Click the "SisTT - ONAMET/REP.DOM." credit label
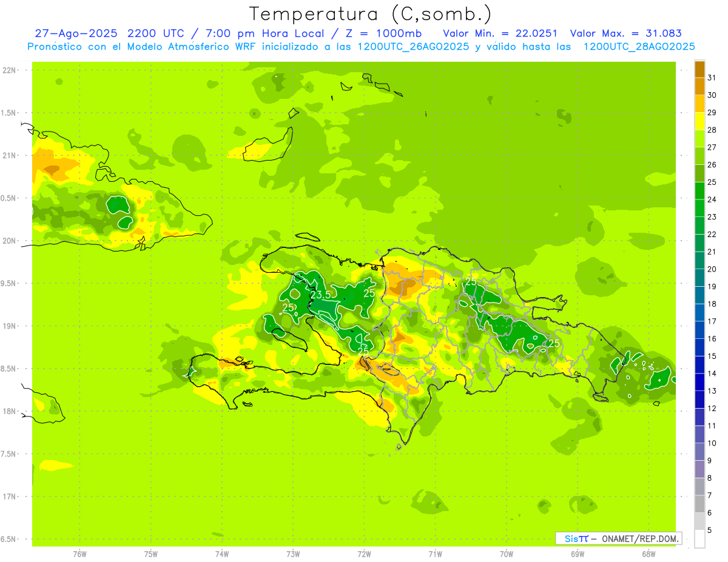Screen dimensions: 728x562 pyautogui.click(x=618, y=538)
